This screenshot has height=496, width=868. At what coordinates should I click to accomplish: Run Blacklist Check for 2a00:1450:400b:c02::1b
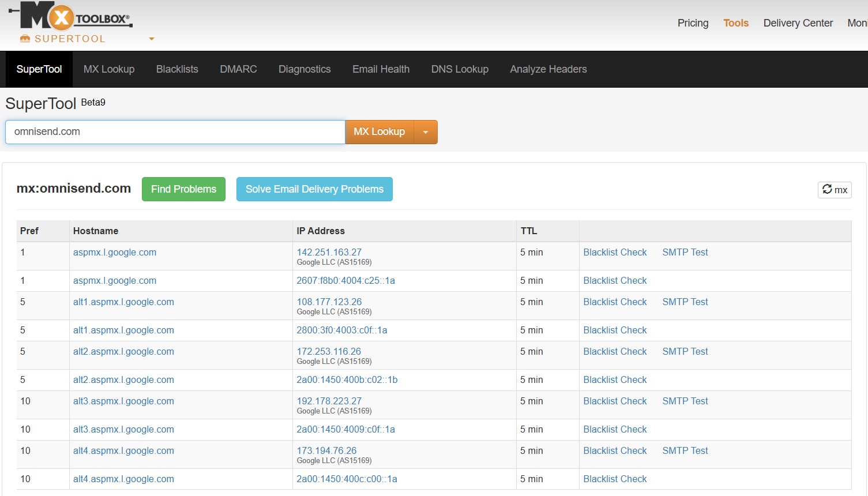click(x=615, y=379)
